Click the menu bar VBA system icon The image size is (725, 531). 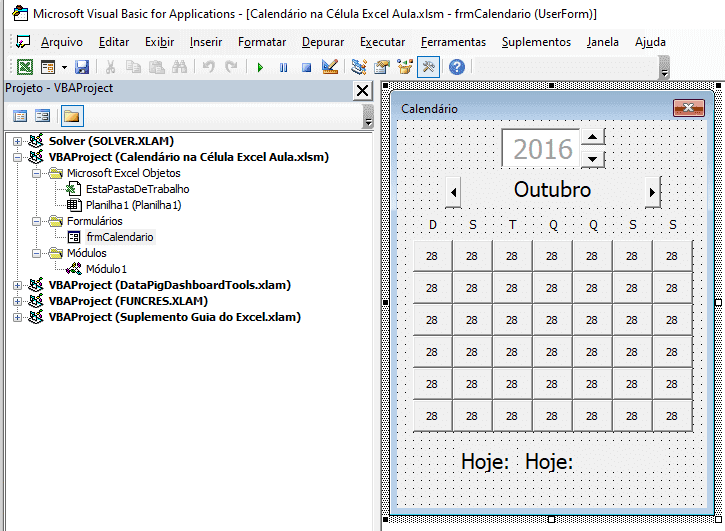click(23, 42)
